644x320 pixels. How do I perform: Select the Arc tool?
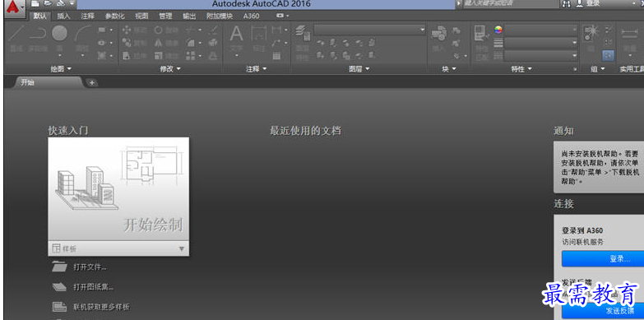82,39
